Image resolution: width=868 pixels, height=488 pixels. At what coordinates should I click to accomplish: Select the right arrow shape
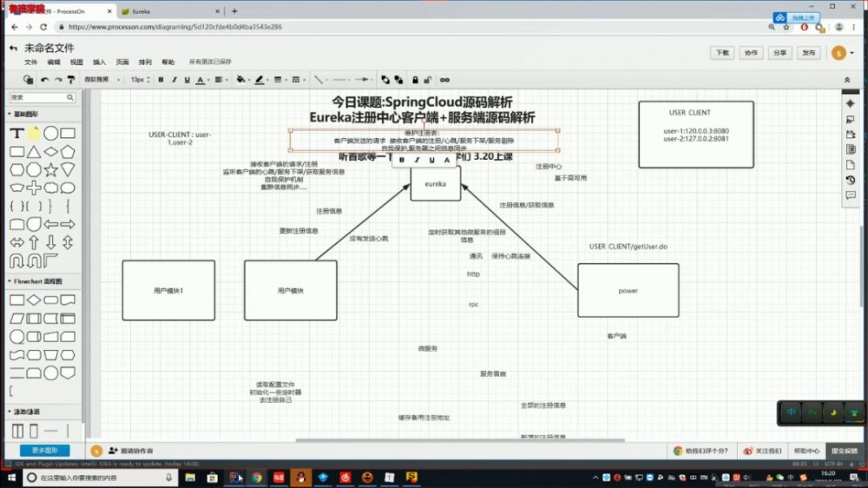68,224
